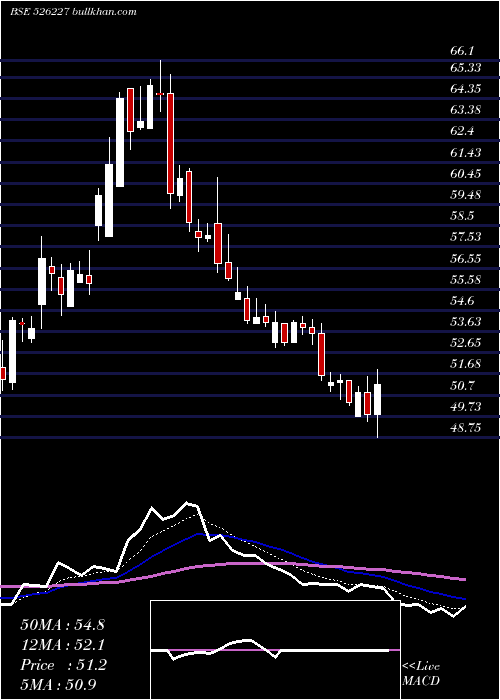500x700 pixels.
Task: Select the 66.1 price axis label
Action: [x=462, y=51]
